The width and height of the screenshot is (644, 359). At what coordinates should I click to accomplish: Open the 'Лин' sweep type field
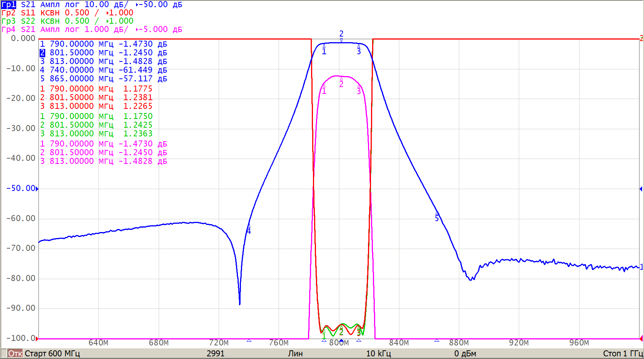coord(295,353)
